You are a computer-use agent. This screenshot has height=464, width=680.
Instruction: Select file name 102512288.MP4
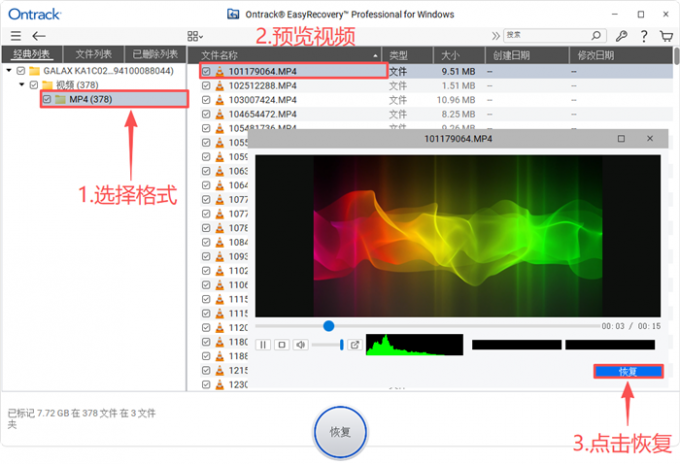[x=263, y=86]
